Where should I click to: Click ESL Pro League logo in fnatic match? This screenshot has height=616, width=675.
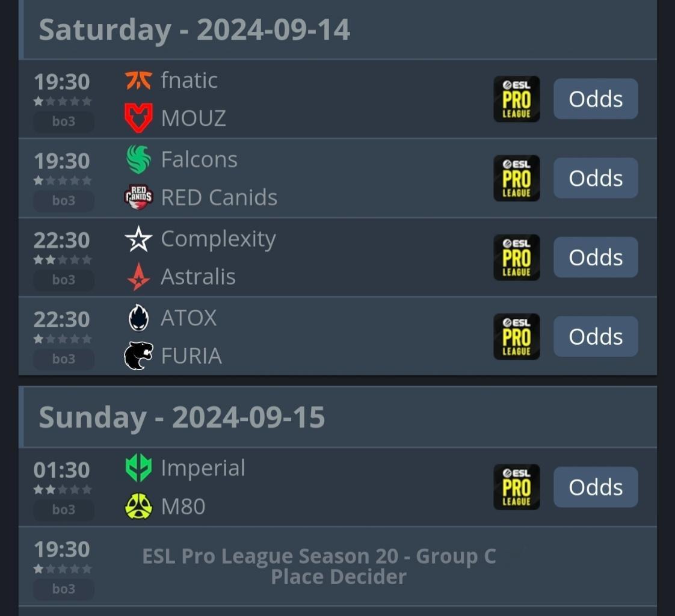pyautogui.click(x=517, y=99)
